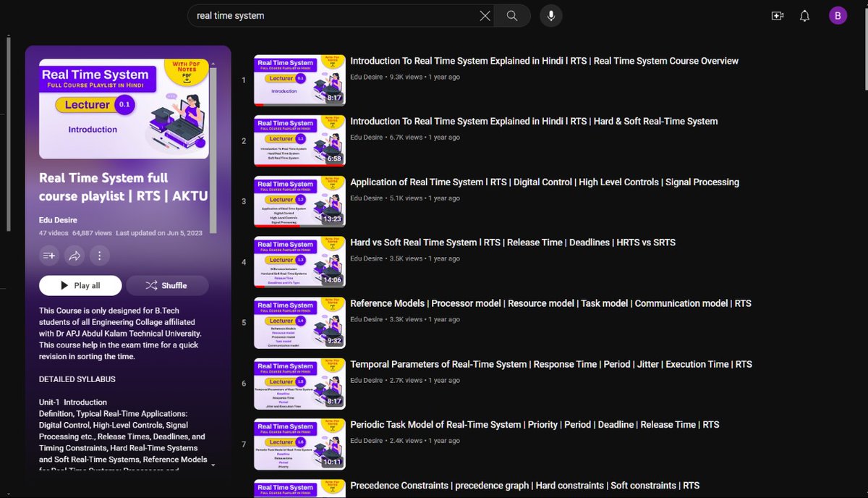Open 'Hard vs Soft Real Time System' title
The width and height of the screenshot is (868, 498).
point(513,242)
